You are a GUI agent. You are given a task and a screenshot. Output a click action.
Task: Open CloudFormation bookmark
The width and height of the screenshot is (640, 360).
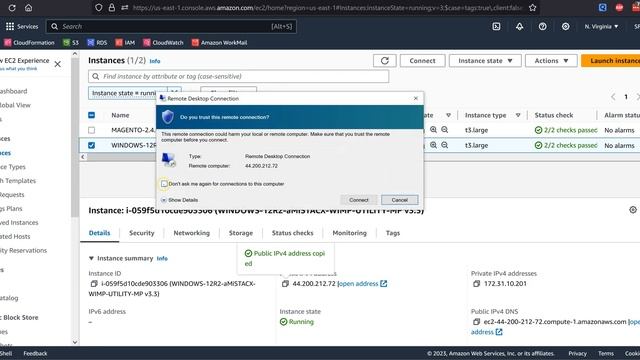click(x=29, y=42)
